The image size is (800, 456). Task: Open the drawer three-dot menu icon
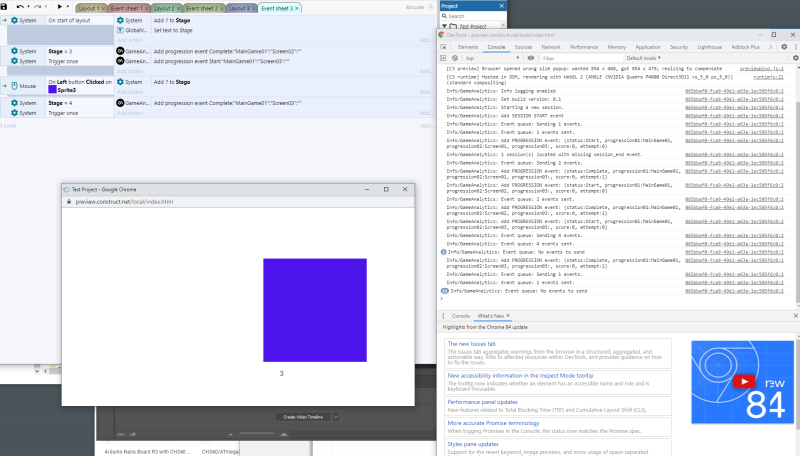pos(443,316)
